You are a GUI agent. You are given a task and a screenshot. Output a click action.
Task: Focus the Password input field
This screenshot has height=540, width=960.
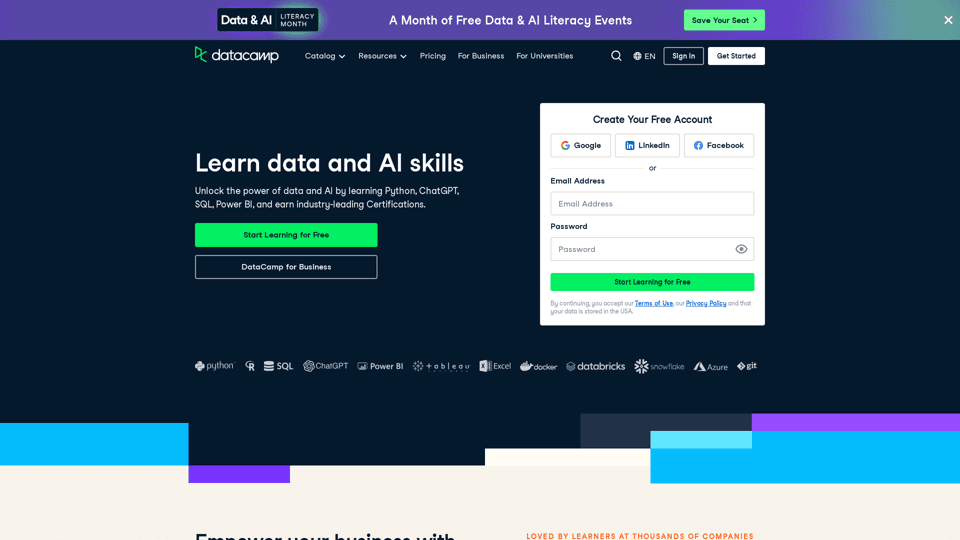(x=652, y=249)
